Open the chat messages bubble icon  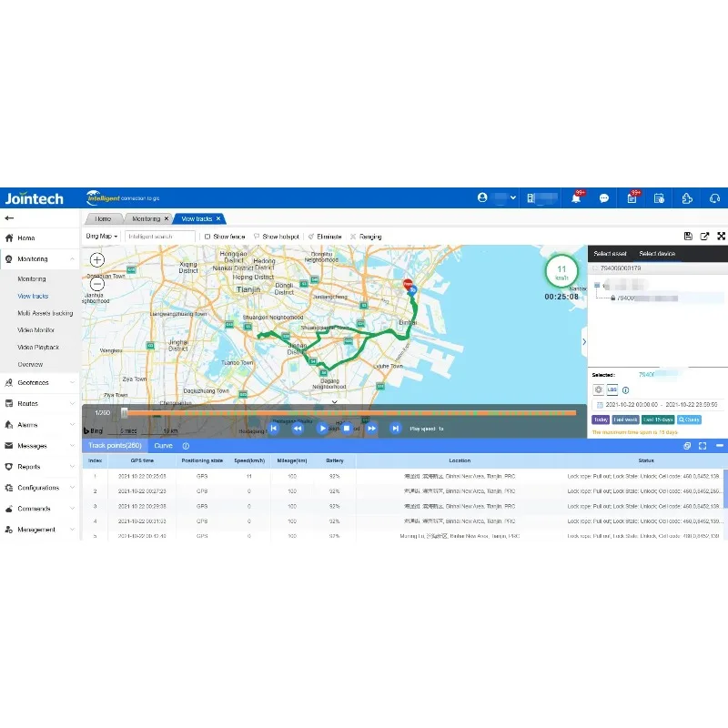tap(604, 198)
